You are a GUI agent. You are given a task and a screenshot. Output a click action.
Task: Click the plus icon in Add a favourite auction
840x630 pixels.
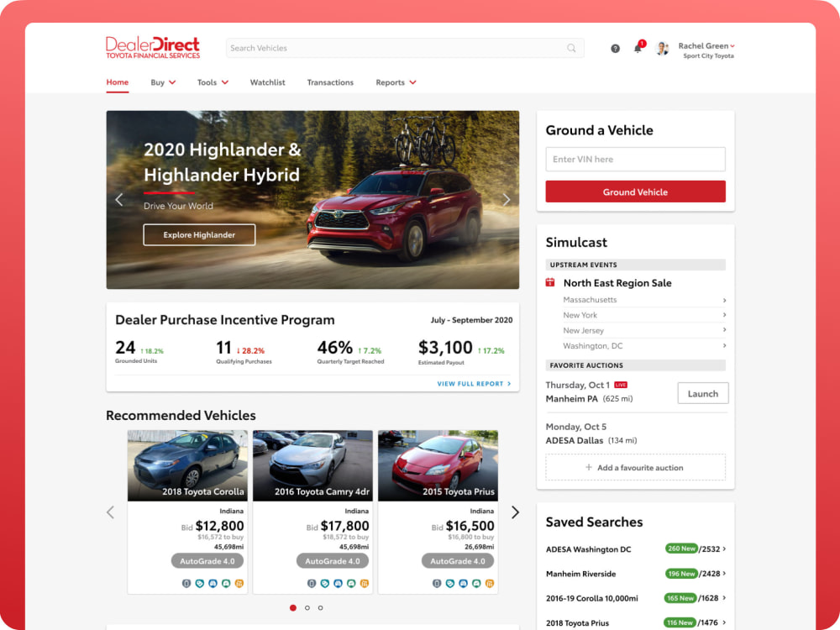pyautogui.click(x=589, y=468)
